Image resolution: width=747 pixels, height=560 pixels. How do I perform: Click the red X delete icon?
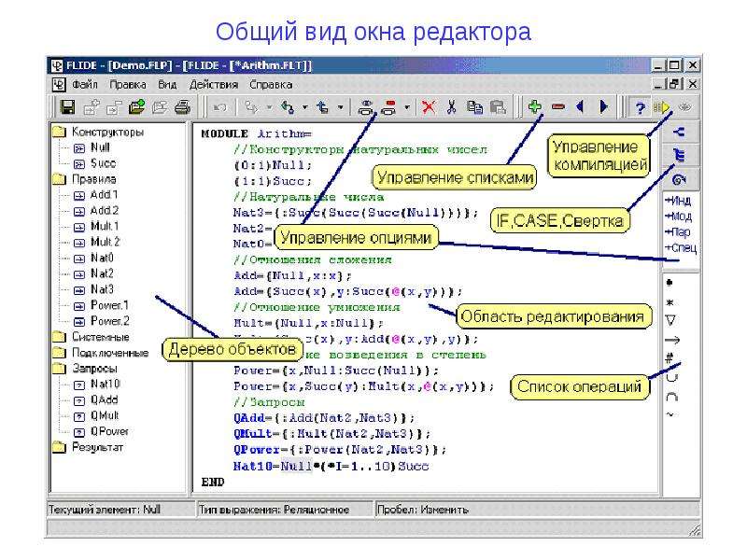pos(429,107)
